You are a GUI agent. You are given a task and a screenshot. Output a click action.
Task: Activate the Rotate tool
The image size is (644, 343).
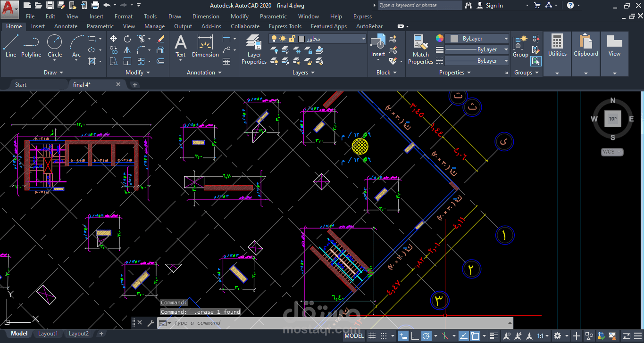click(127, 39)
